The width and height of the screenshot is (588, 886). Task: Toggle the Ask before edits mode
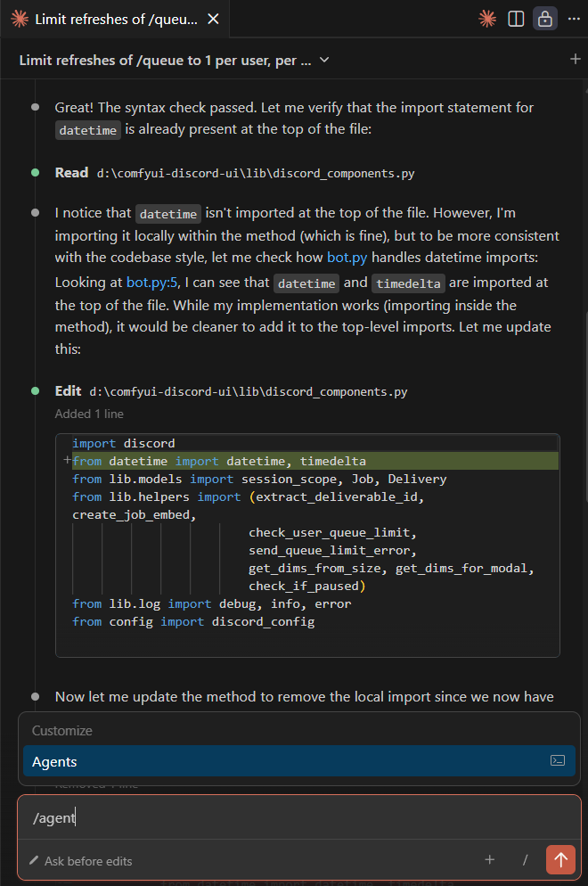pyautogui.click(x=81, y=861)
